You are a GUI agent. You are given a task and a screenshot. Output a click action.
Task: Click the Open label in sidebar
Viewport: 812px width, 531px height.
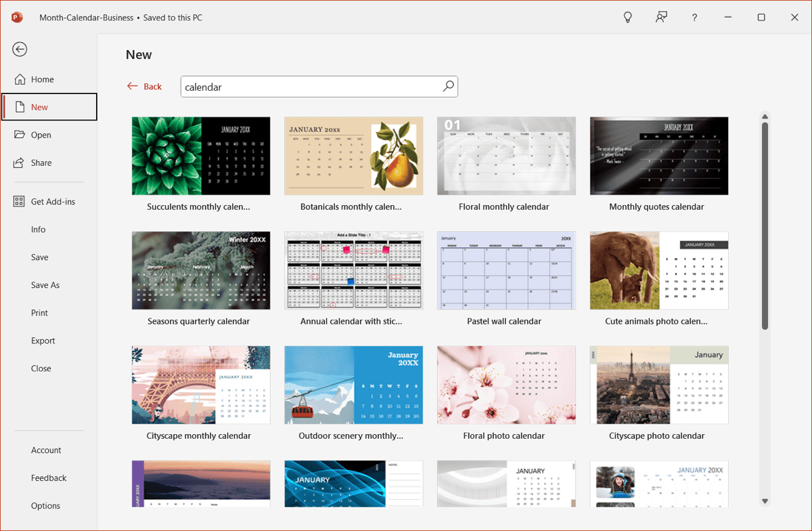41,135
